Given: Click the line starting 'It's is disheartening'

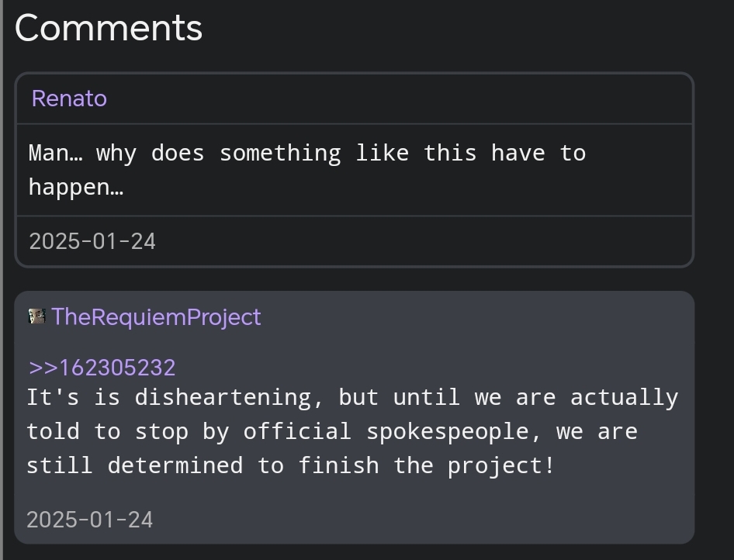Looking at the screenshot, I should tap(352, 398).
